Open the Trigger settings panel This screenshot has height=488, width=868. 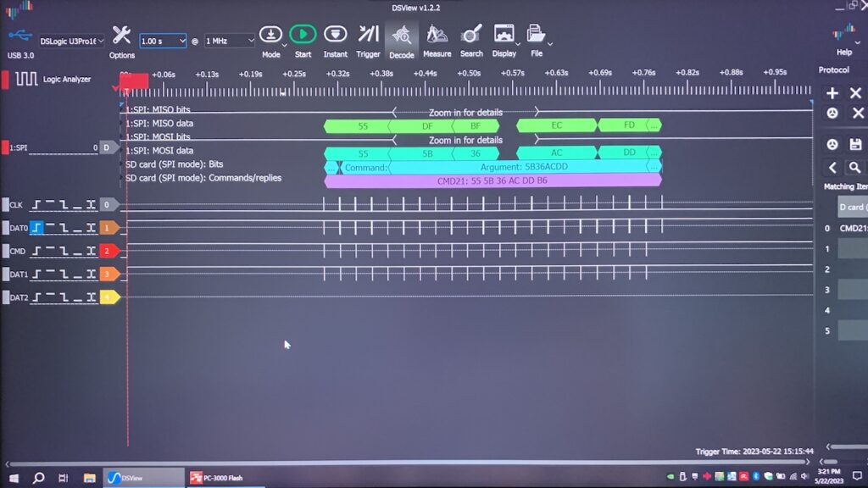pos(368,35)
